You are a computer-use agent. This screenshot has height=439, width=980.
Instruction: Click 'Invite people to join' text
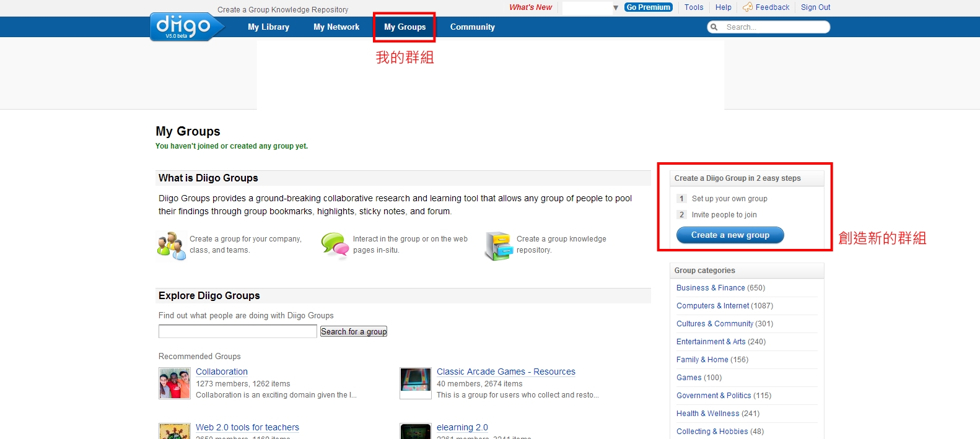coord(724,215)
